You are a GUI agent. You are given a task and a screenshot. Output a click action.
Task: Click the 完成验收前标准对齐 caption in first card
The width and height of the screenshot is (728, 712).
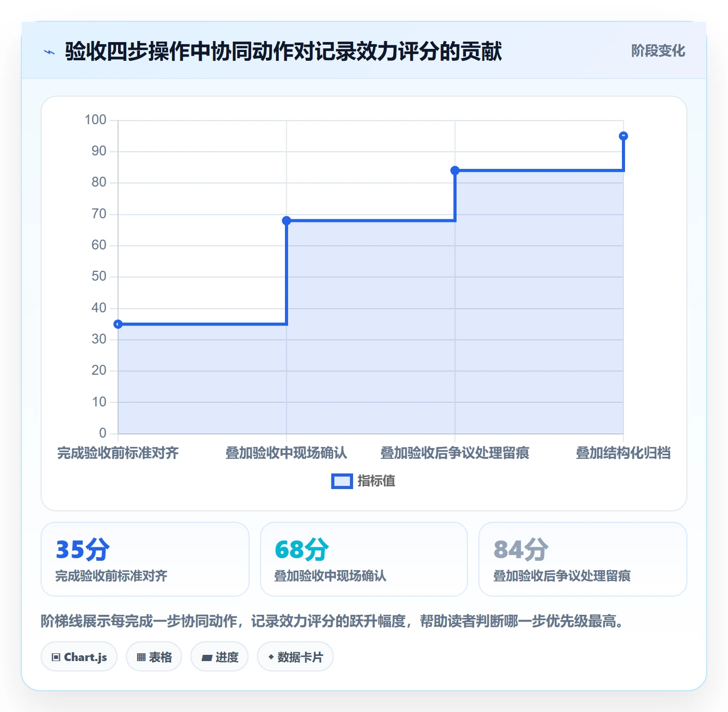coord(111,576)
